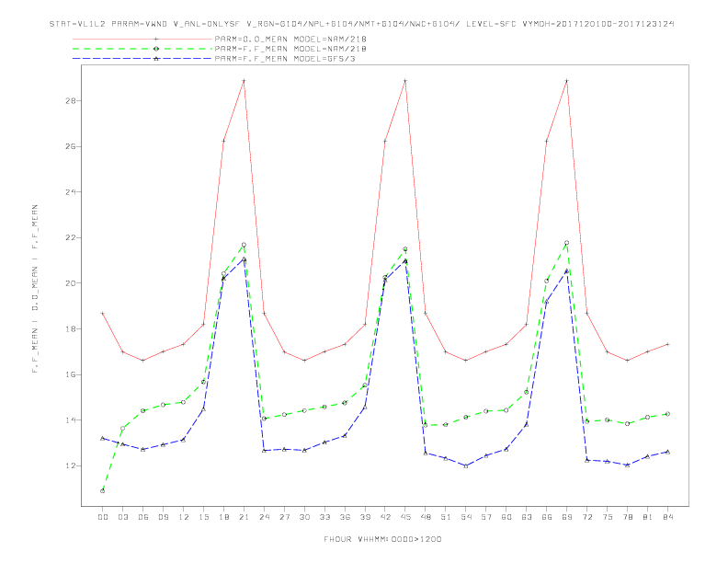This screenshot has width=728, height=563.
Task: Click the triangle marker on the blue legend line
Action: coord(156,59)
